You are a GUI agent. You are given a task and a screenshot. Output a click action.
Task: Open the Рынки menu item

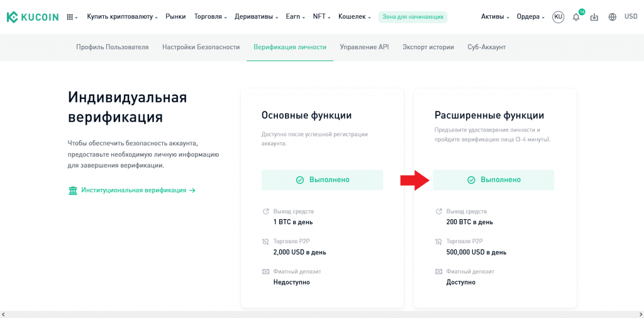point(176,17)
